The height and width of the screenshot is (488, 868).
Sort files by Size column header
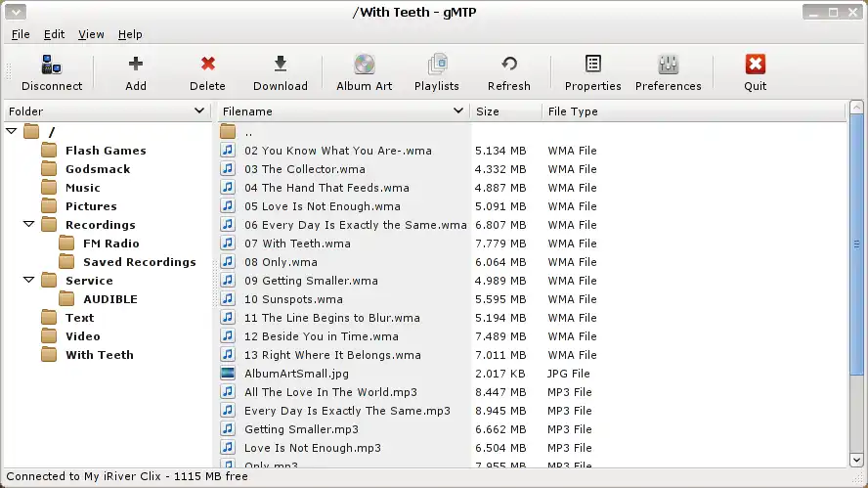click(504, 111)
